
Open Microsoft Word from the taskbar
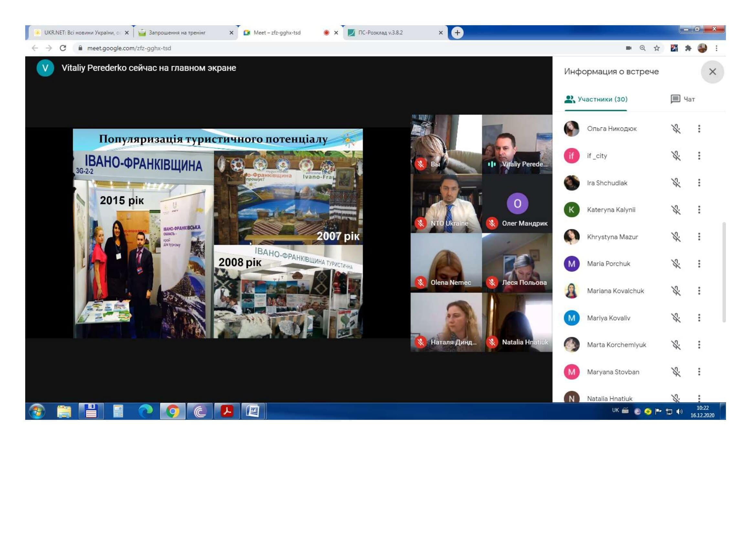[x=253, y=411]
